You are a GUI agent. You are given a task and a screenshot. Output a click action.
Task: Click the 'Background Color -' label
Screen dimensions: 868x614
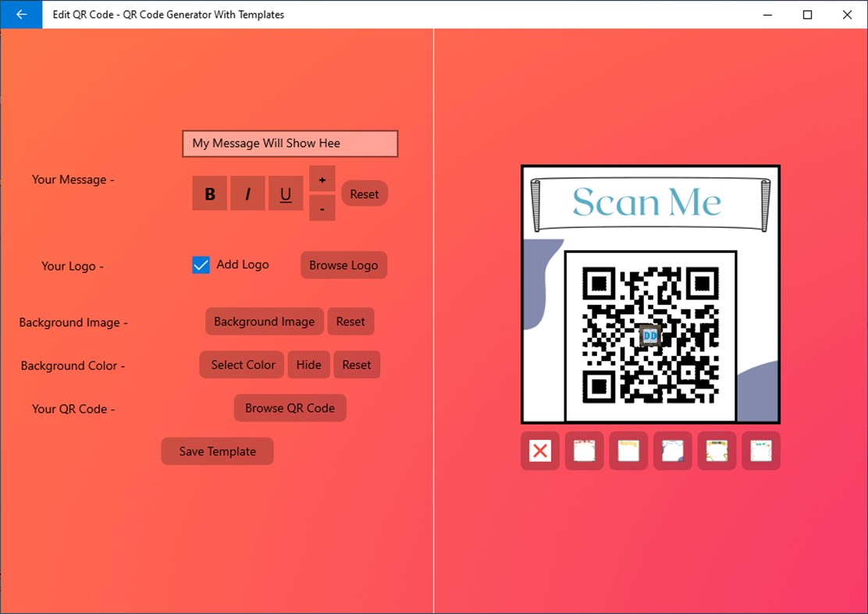[x=73, y=366]
